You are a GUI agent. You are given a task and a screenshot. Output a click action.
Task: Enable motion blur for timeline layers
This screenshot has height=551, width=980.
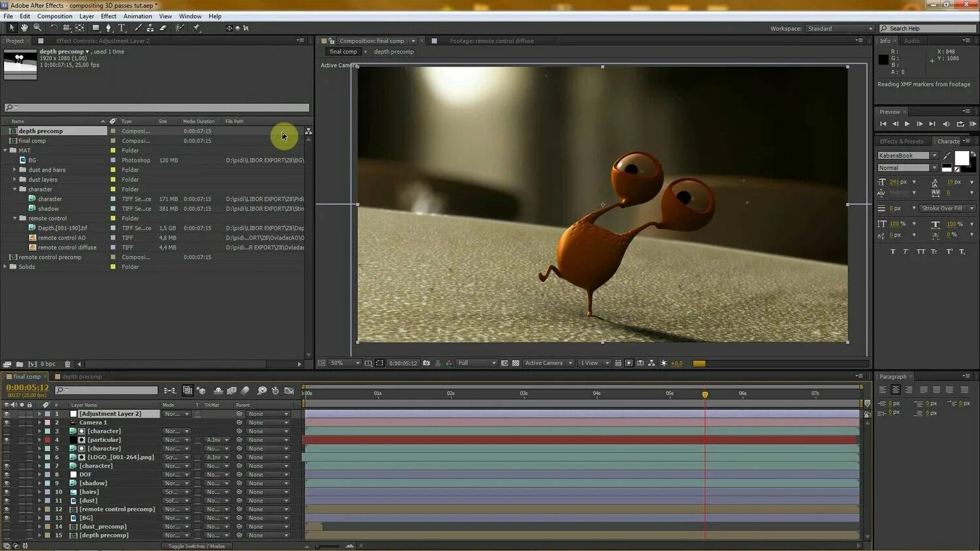pos(245,390)
